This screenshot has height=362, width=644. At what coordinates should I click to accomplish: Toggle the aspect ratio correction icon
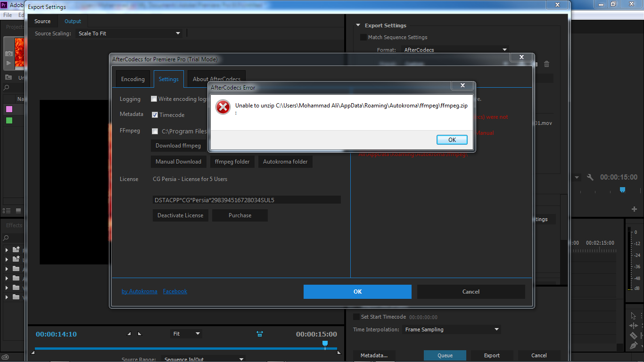point(260,334)
